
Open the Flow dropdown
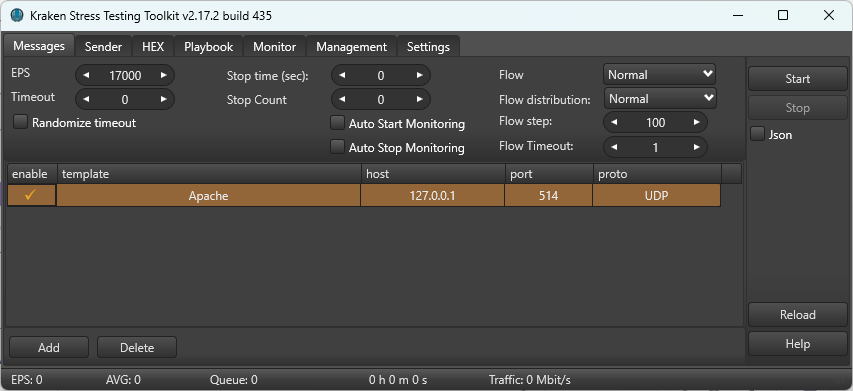pos(659,75)
